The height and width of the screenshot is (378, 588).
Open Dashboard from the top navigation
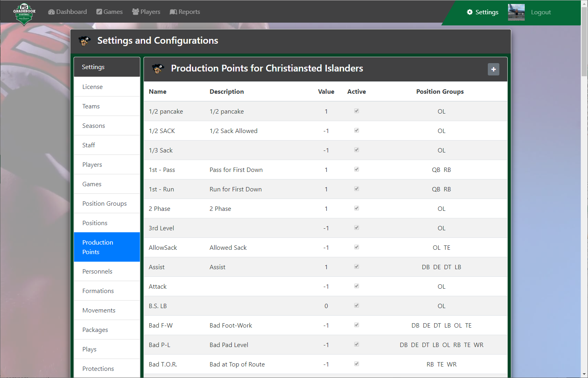click(x=68, y=12)
